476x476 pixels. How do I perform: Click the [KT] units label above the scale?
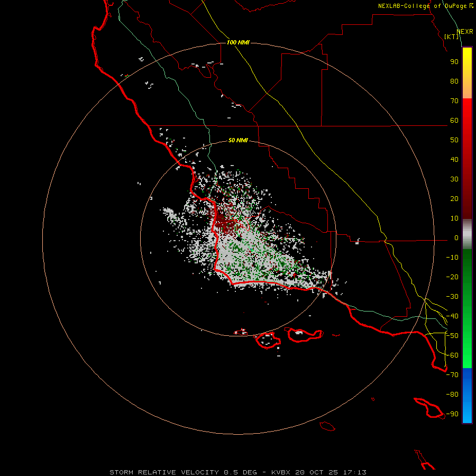pos(452,36)
